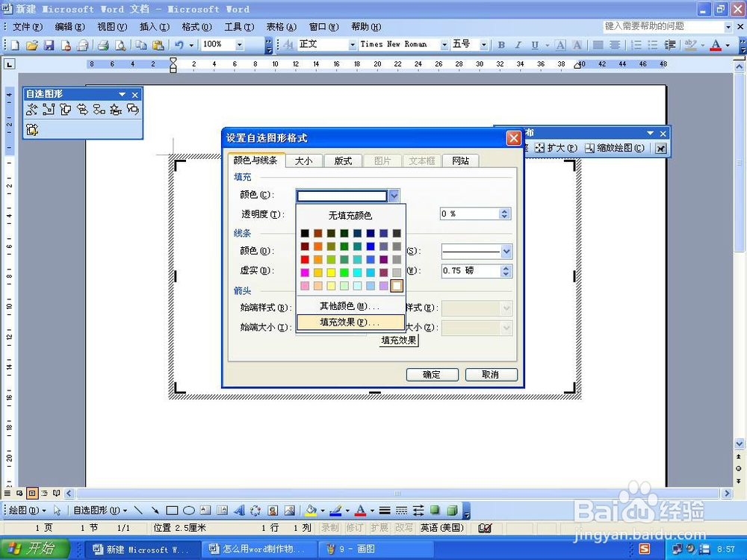747x560 pixels.
Task: Create a new blank document
Action: tap(15, 46)
